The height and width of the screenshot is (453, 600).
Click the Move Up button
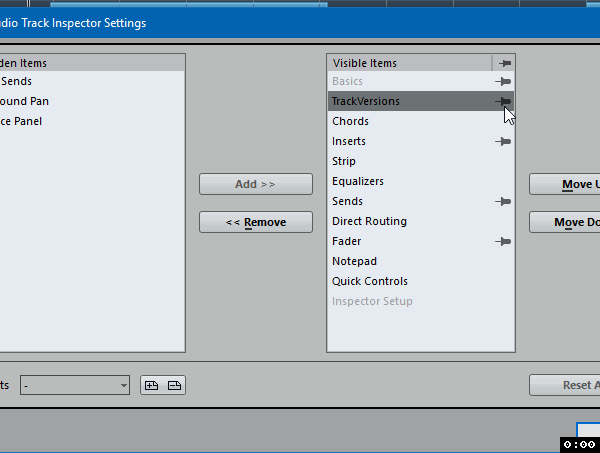(x=565, y=184)
